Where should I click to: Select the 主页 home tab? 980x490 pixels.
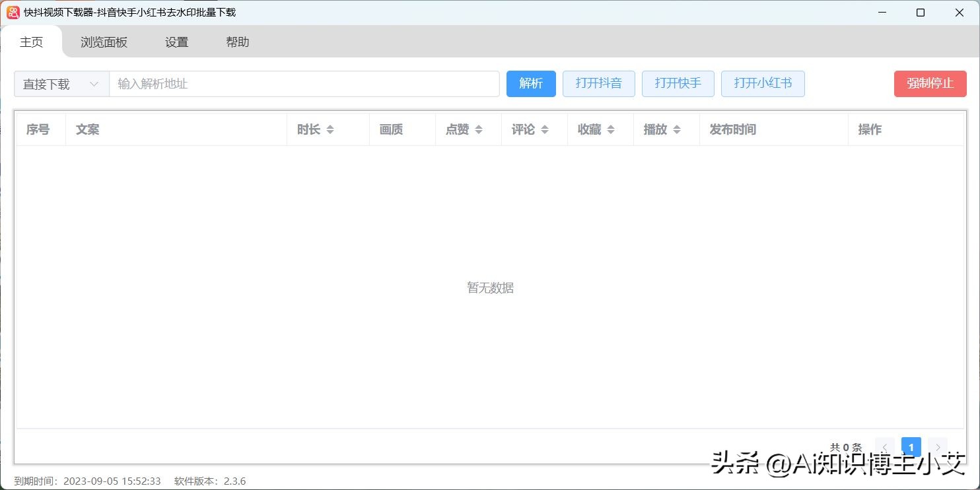[31, 42]
